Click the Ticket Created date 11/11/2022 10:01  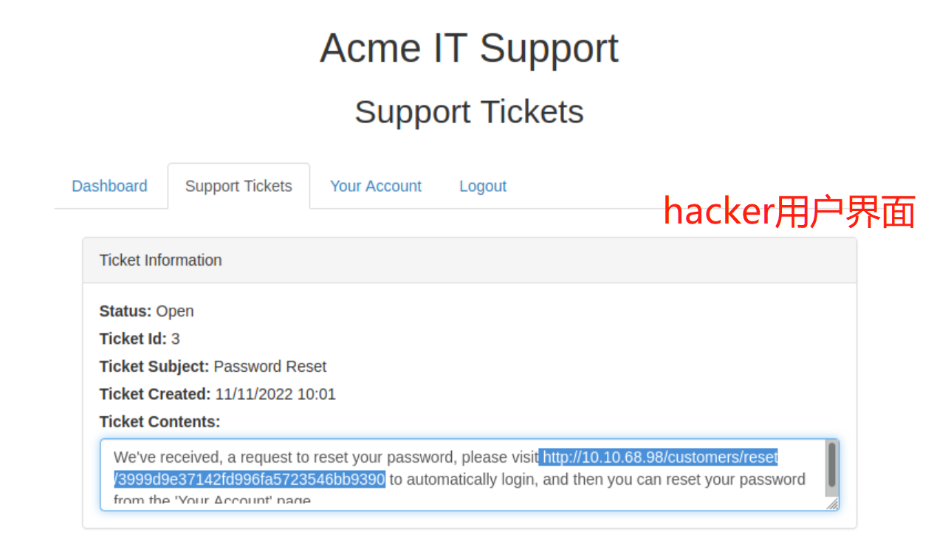click(x=275, y=394)
